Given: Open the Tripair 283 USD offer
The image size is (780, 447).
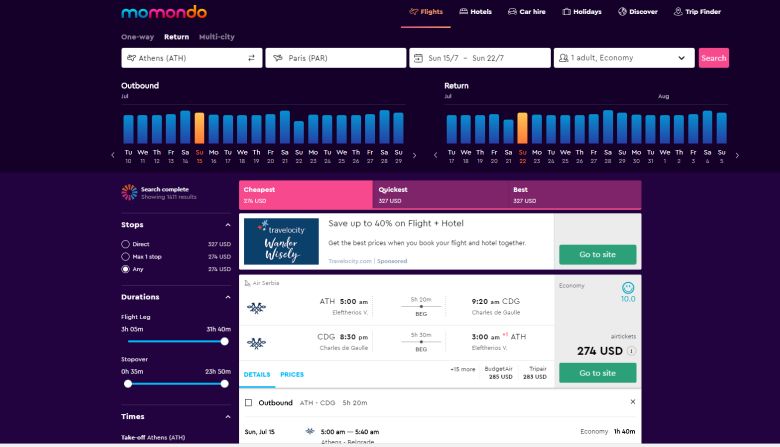Looking at the screenshot, I should tap(535, 373).
